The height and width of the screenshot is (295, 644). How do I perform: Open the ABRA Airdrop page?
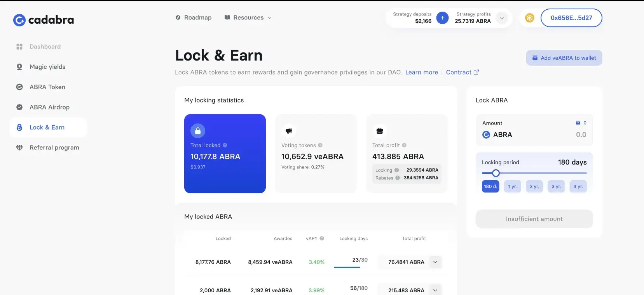[x=49, y=107]
